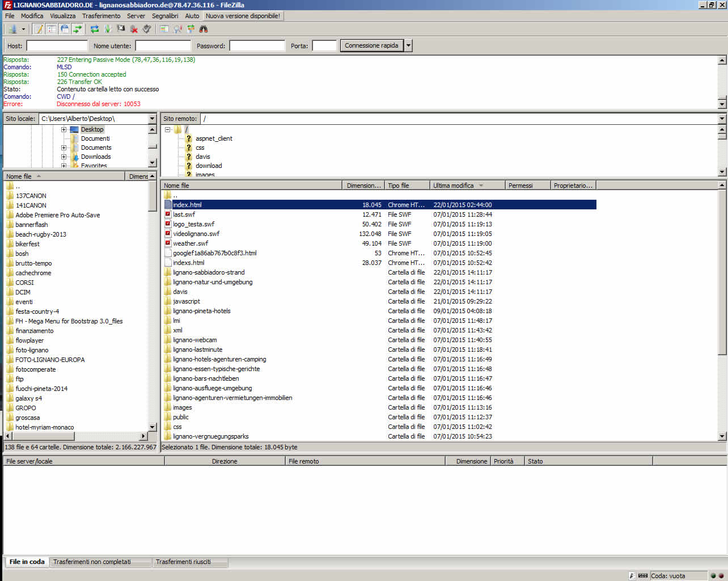728x581 pixels.
Task: Click the refresh file lists icon
Action: pyautogui.click(x=94, y=29)
